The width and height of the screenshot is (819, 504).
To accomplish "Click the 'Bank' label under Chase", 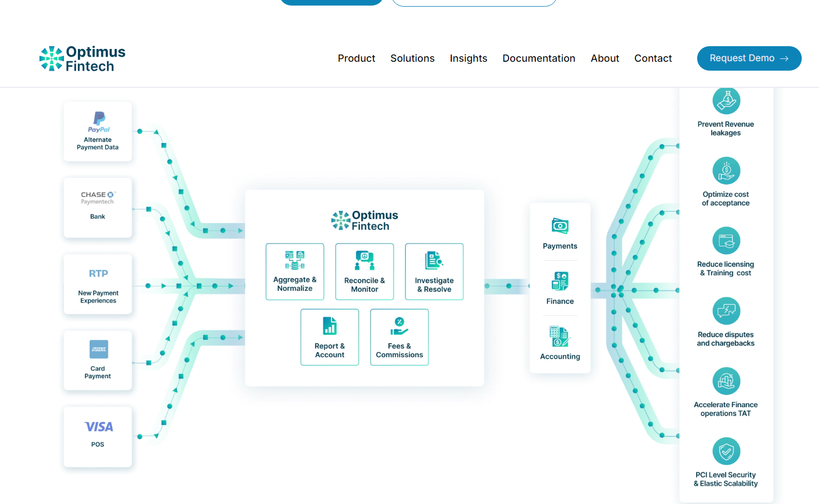I will point(98,216).
